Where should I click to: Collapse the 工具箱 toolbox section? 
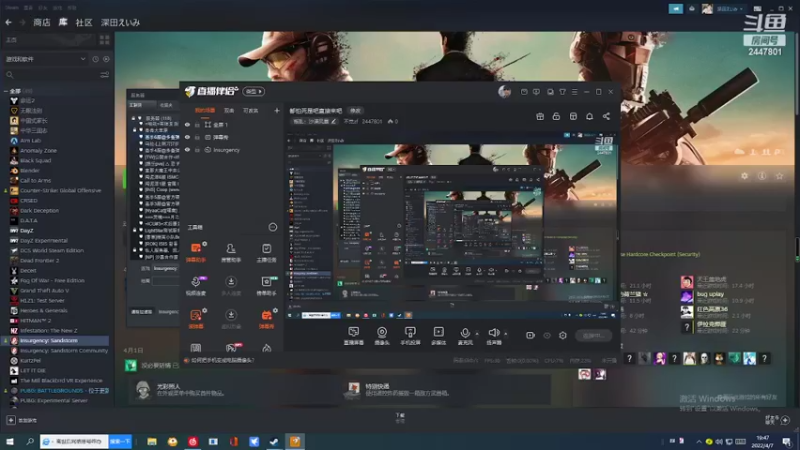tap(272, 227)
